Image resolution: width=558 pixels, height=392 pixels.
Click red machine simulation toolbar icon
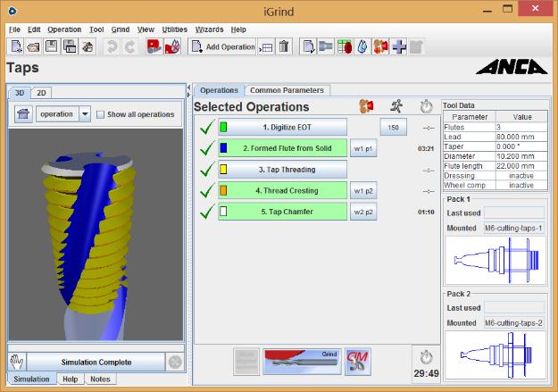154,46
